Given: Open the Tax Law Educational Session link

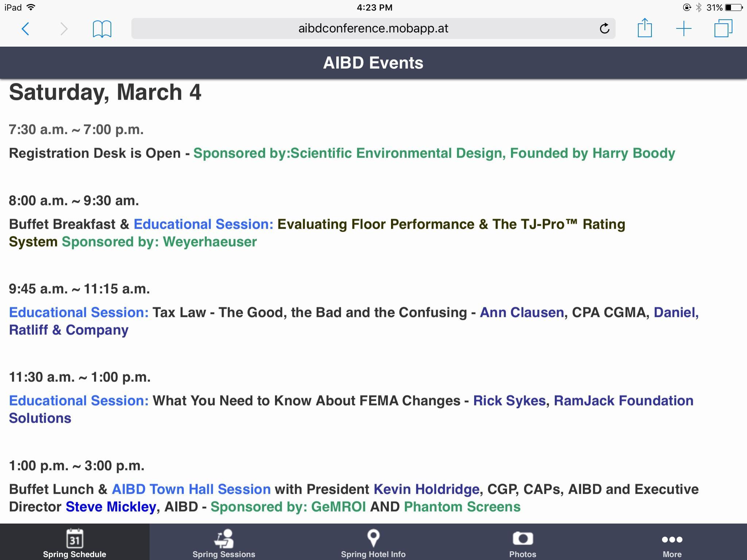Looking at the screenshot, I should (78, 312).
